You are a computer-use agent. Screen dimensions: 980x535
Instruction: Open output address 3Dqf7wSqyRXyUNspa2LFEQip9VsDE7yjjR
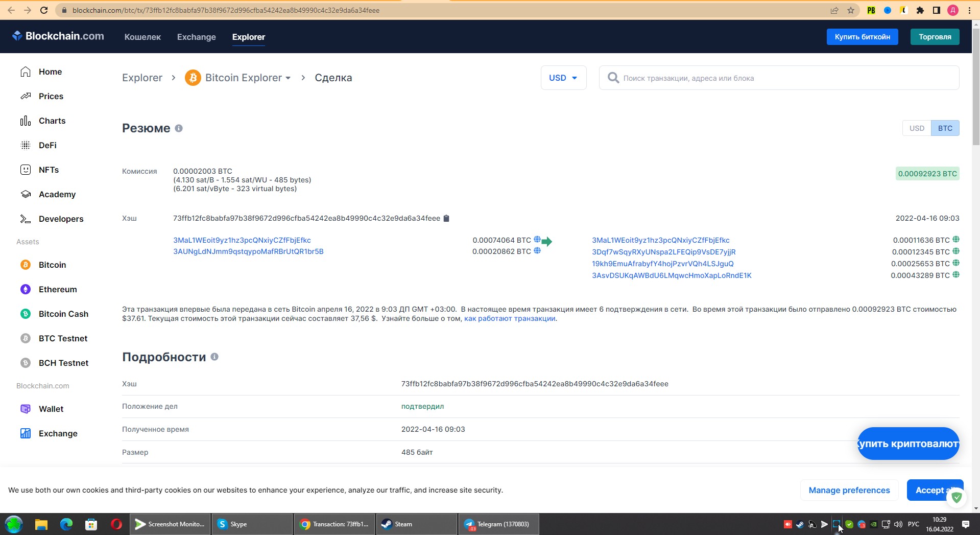click(664, 252)
